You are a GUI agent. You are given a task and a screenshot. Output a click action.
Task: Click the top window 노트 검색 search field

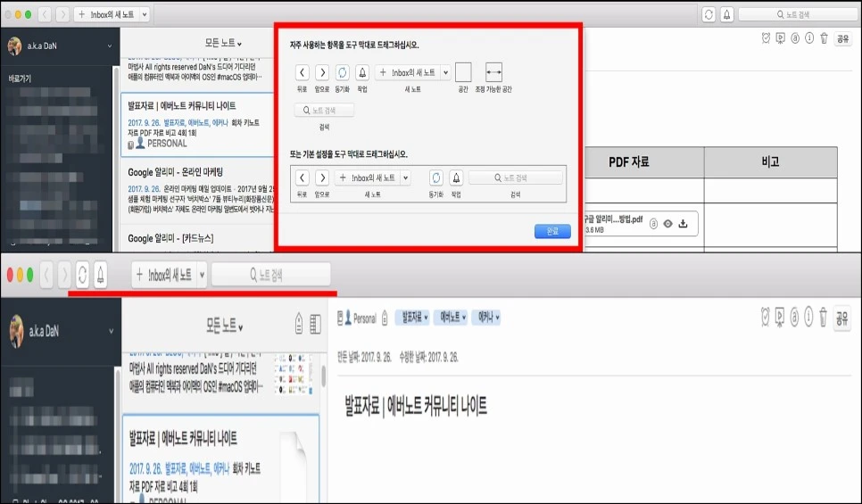[798, 15]
